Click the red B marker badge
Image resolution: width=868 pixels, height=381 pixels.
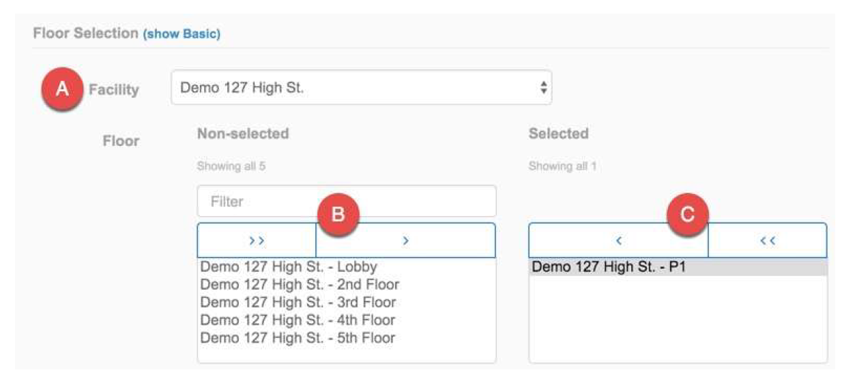(338, 215)
